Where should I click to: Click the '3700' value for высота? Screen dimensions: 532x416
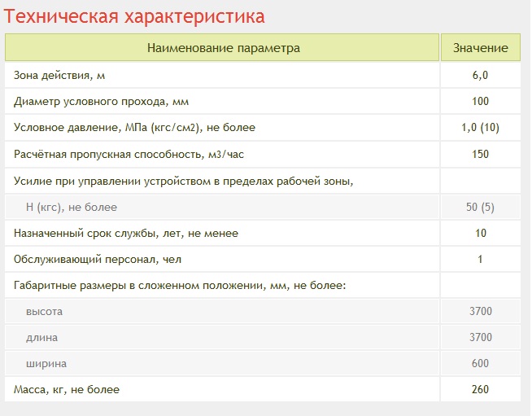point(481,312)
